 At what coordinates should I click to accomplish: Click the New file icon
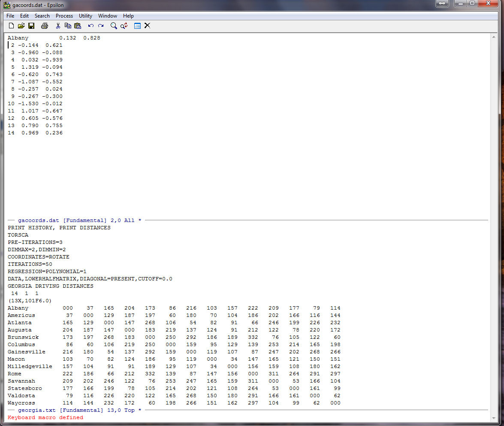pos(11,26)
